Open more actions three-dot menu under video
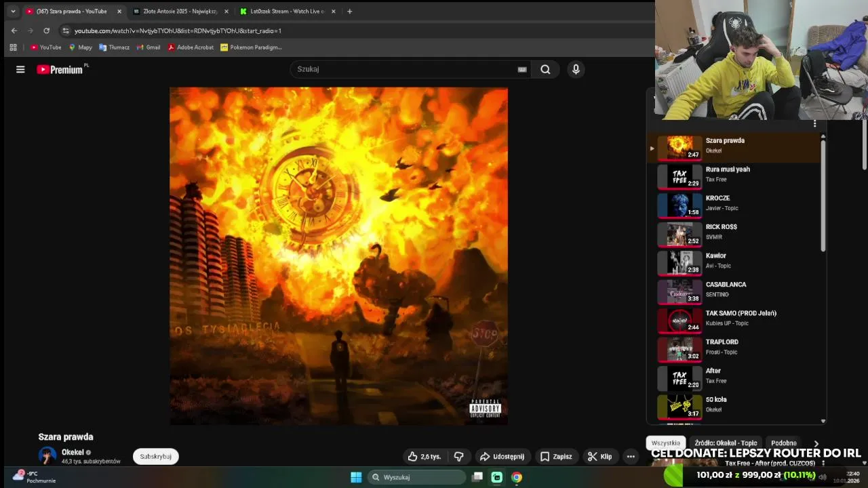The image size is (868, 488). 631,457
